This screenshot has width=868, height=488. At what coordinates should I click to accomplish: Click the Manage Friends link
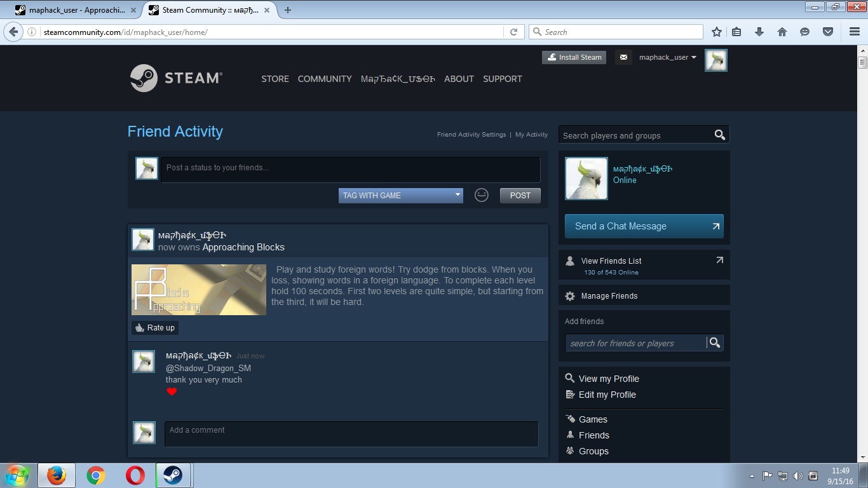coord(609,296)
